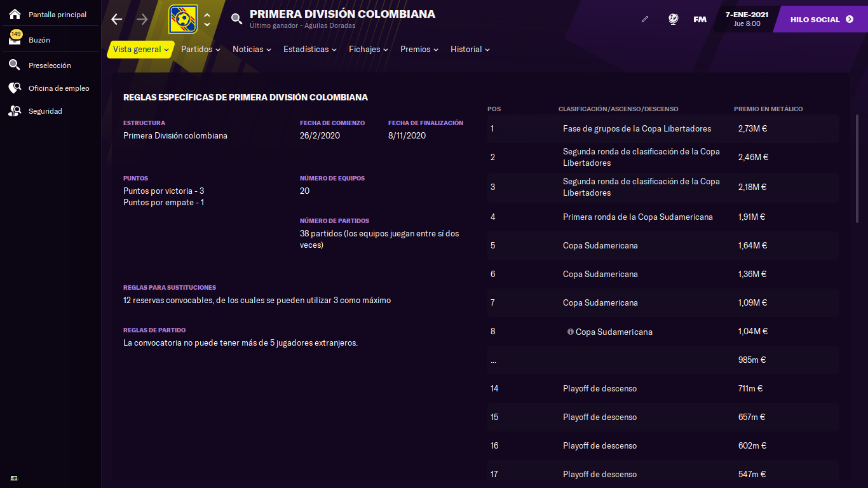Click the POS column header
This screenshot has width=868, height=488.
click(x=494, y=109)
